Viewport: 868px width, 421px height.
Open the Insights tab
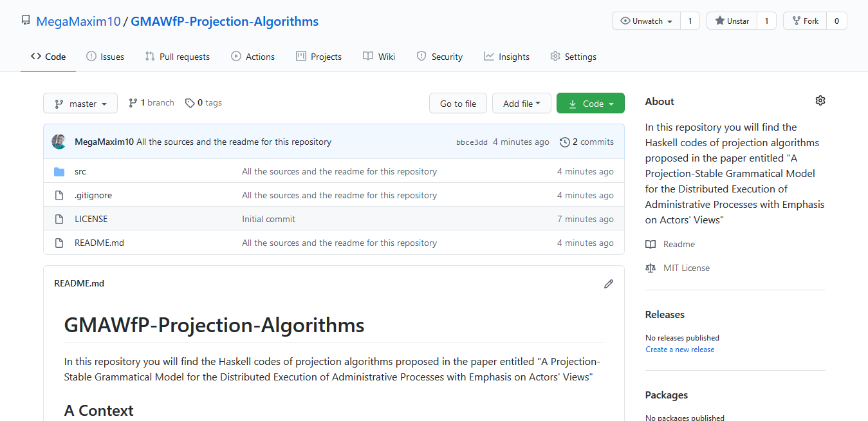(x=506, y=57)
